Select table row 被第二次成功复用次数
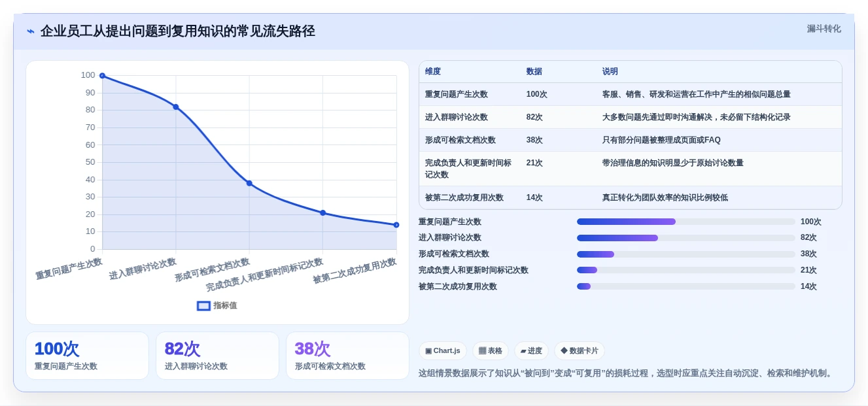 [631, 197]
